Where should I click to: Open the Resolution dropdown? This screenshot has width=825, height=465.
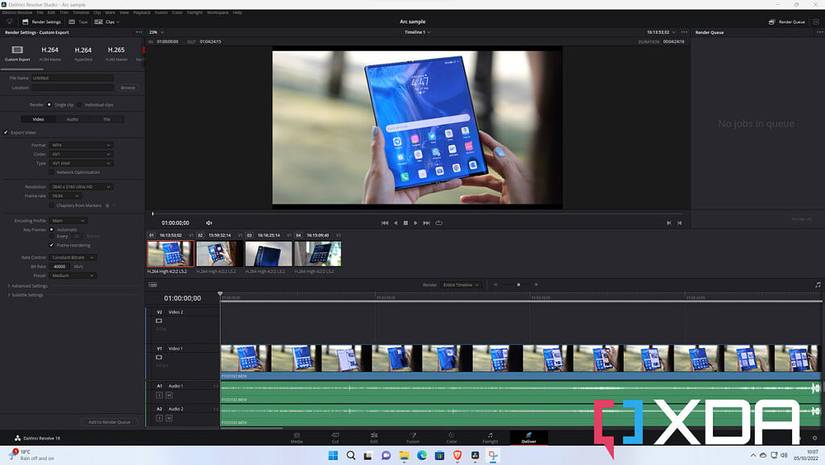81,186
